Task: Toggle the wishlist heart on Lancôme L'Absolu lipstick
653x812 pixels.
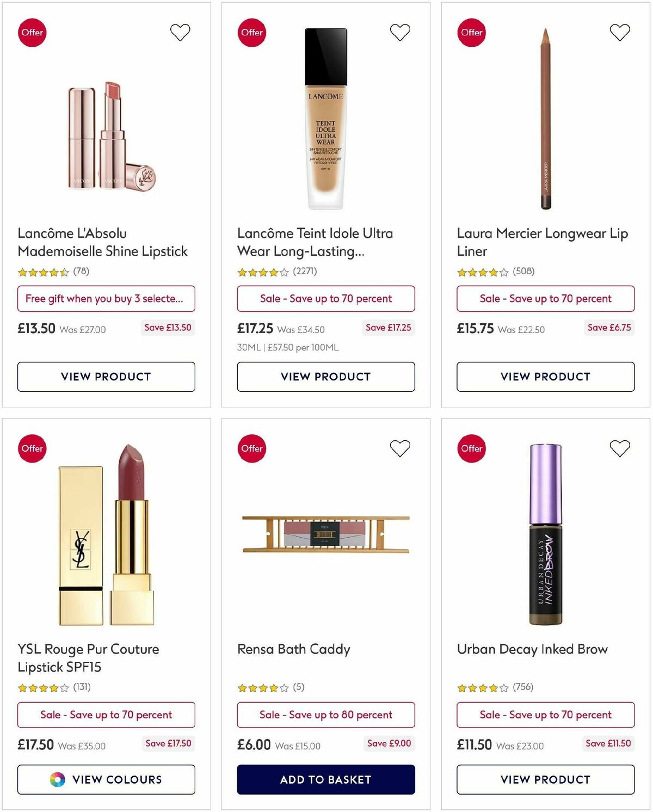Action: coord(180,32)
